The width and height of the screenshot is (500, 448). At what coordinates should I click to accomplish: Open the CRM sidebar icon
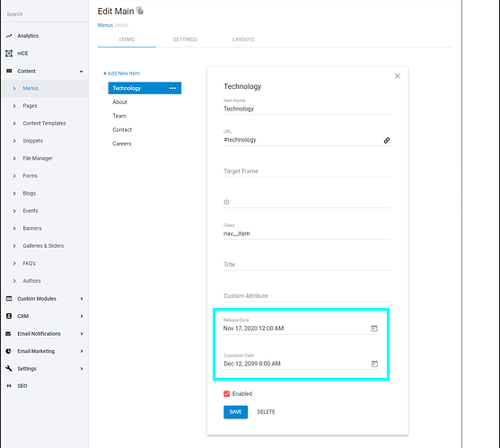[x=9, y=316]
